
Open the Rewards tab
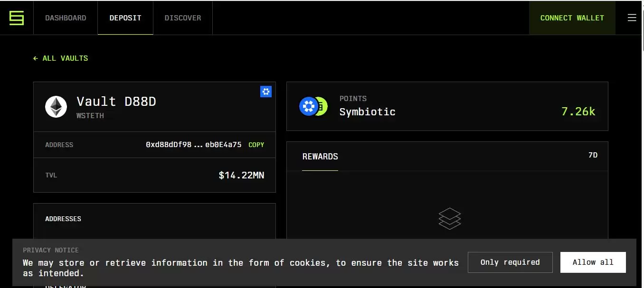[x=320, y=157]
